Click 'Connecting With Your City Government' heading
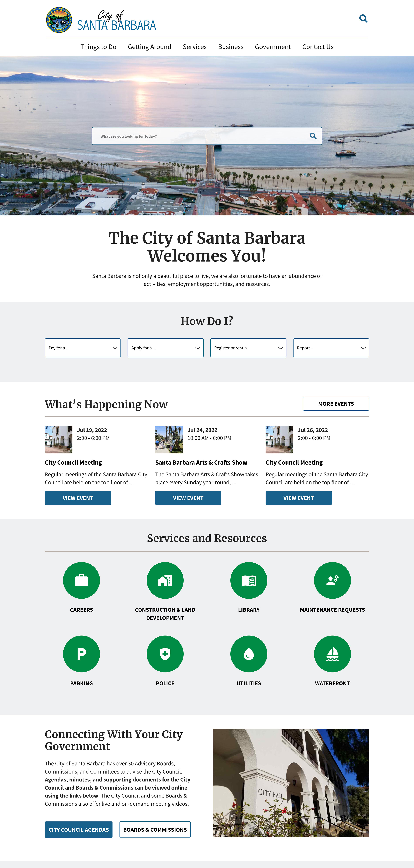Screen dimensions: 414x868 point(114,740)
